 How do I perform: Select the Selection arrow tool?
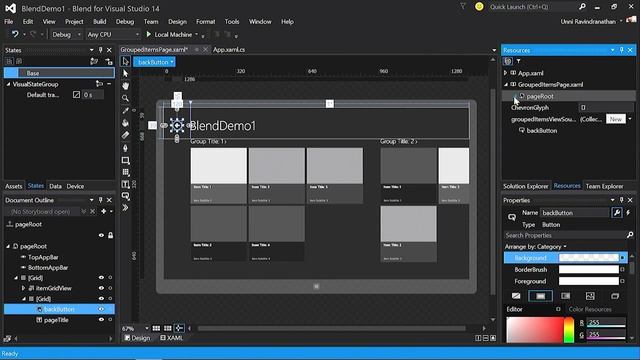pyautogui.click(x=125, y=62)
